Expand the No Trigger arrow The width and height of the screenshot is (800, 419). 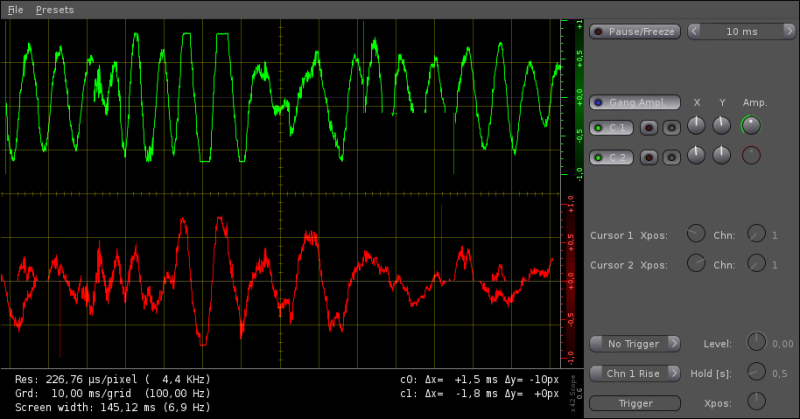click(x=674, y=344)
